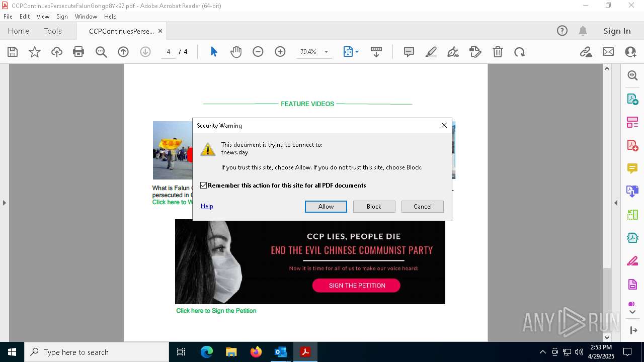Click the SIGN THE PETITION banner button
This screenshot has width=644, height=362.
coord(356,285)
